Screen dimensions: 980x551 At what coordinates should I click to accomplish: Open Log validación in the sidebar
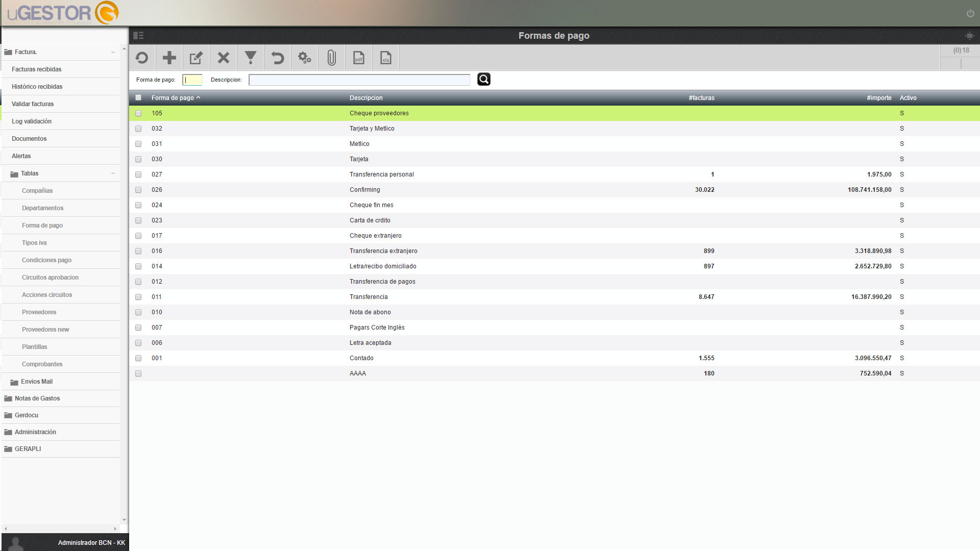[x=32, y=121]
